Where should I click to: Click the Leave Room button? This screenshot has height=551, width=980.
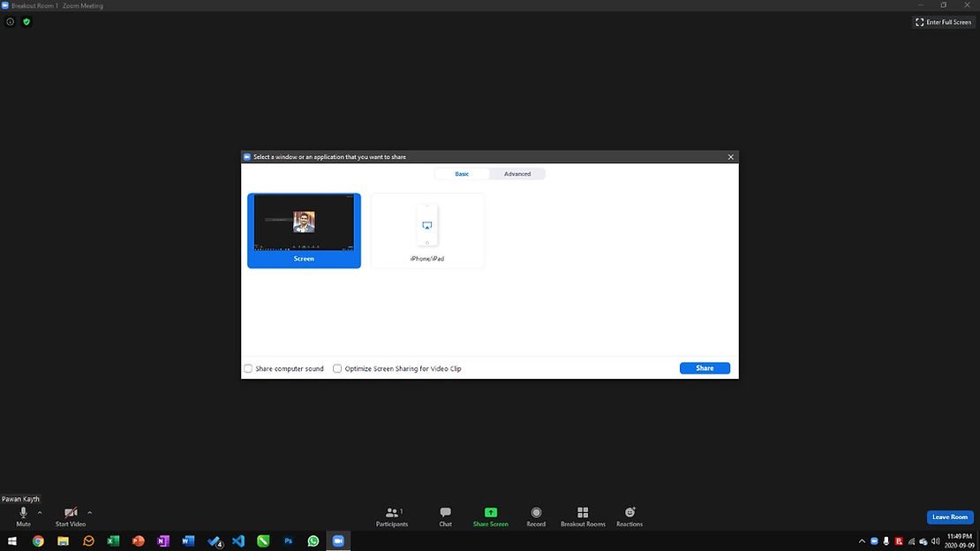(950, 517)
